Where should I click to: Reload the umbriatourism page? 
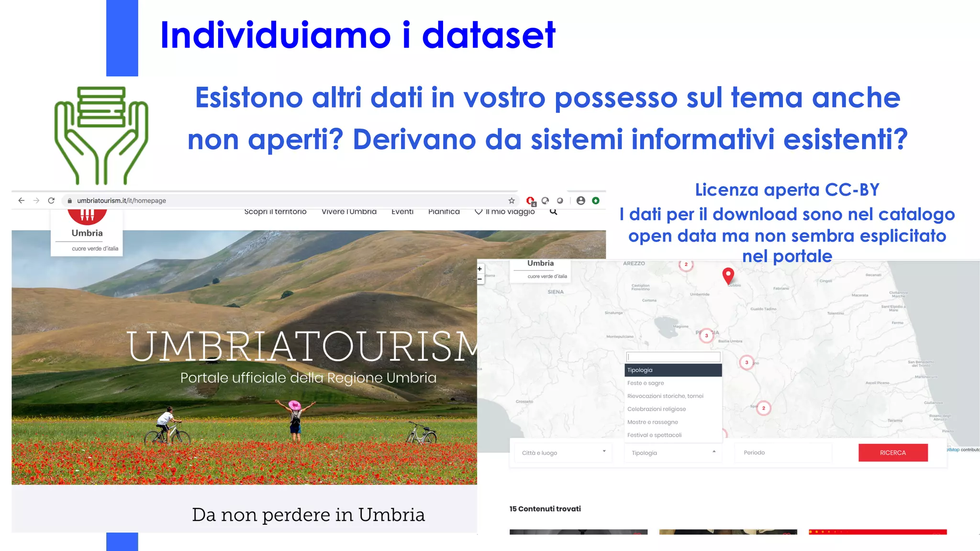51,200
